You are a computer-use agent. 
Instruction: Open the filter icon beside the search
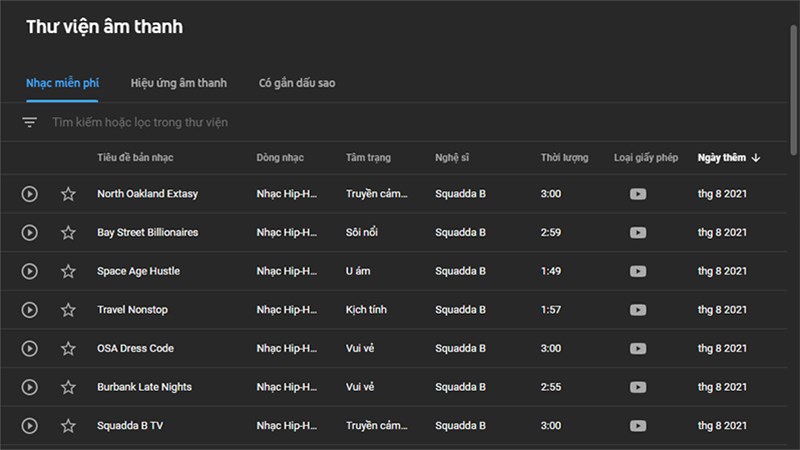(30, 122)
